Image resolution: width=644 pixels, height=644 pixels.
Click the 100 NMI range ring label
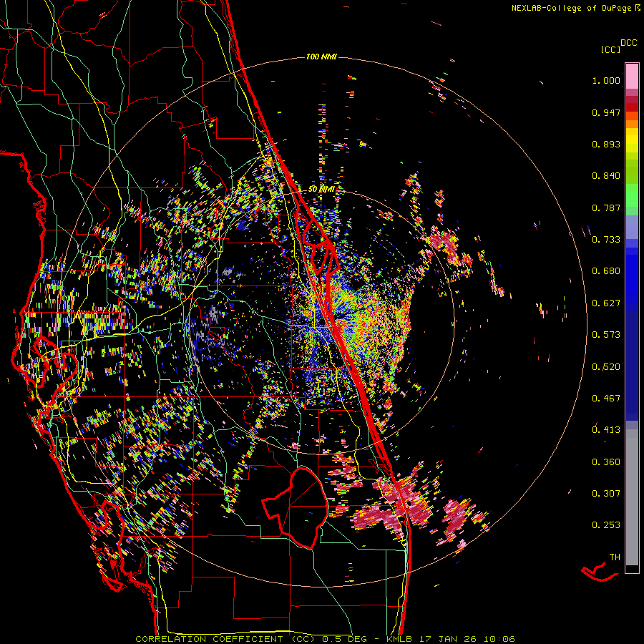(321, 57)
